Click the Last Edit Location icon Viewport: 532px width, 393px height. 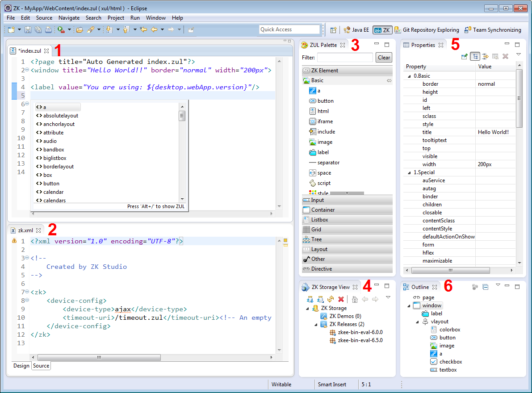pos(143,30)
